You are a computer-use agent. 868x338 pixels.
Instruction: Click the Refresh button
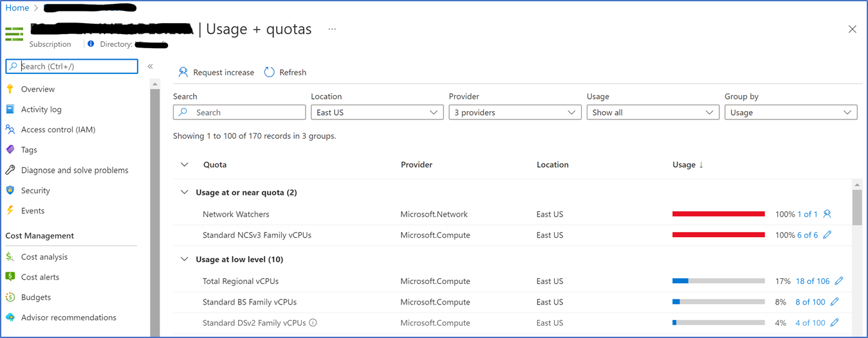click(285, 72)
